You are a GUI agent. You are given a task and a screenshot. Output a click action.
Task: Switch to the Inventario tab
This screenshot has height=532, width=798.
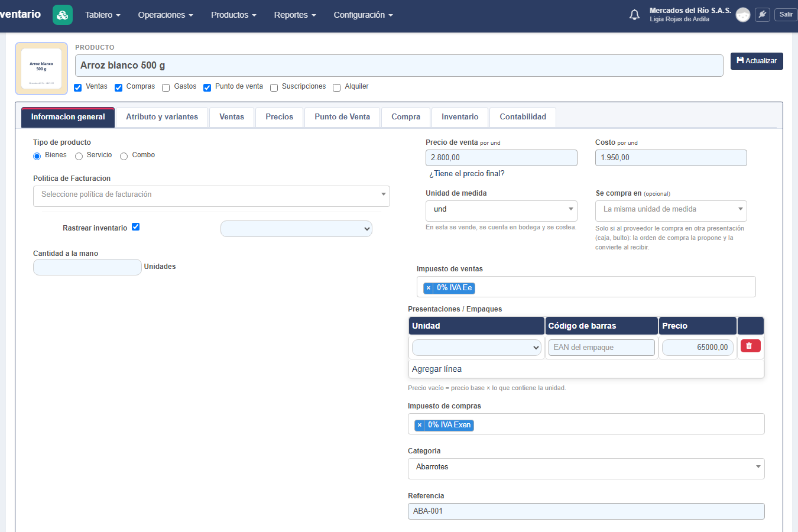460,117
